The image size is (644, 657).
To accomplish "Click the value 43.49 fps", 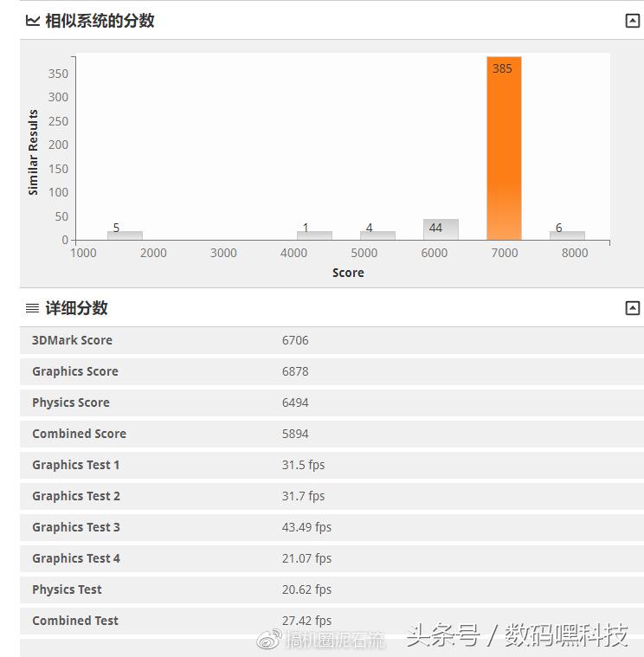I will (x=306, y=527).
